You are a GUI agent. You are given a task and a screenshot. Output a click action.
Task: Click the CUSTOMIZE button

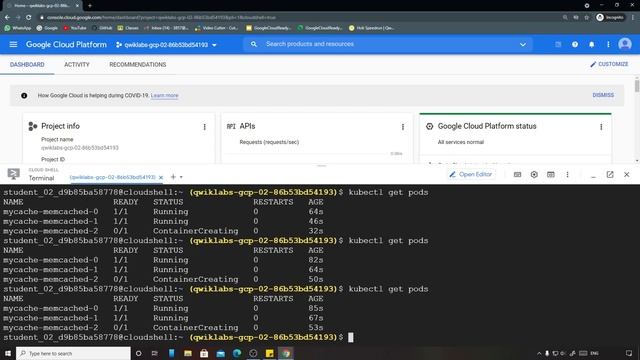(609, 64)
